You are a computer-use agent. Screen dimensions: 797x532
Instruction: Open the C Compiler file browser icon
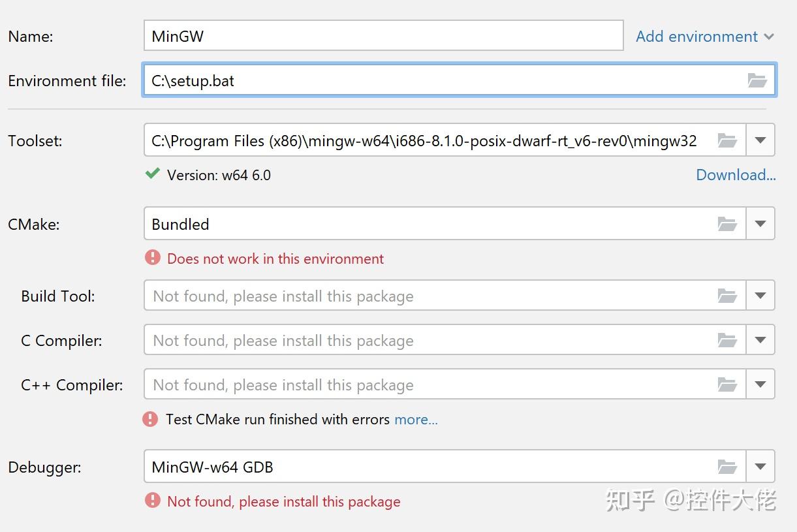point(727,339)
